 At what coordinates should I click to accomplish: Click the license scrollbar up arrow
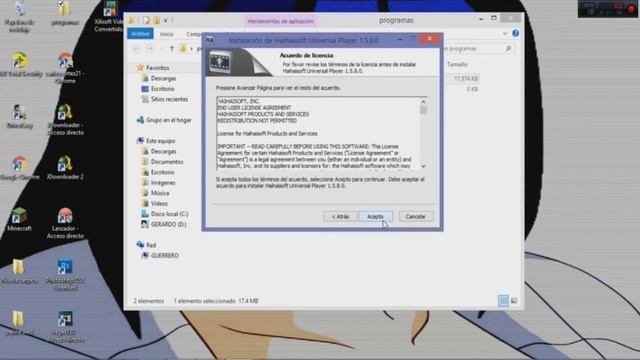click(423, 102)
